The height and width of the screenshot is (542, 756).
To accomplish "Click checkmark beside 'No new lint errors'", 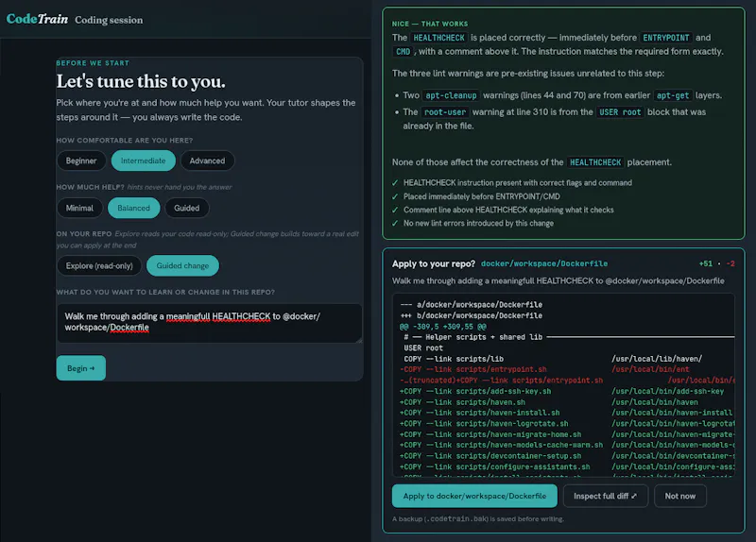I will tap(395, 224).
